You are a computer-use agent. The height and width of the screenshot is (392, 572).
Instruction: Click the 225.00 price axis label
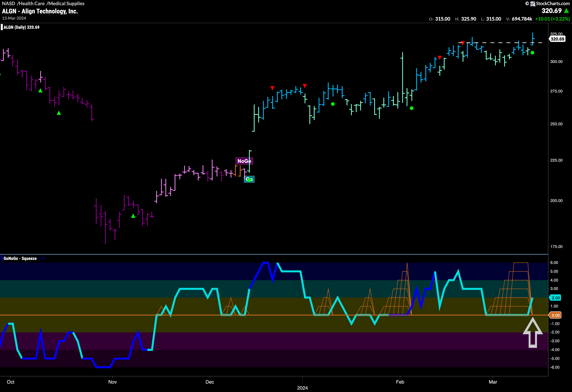point(556,160)
